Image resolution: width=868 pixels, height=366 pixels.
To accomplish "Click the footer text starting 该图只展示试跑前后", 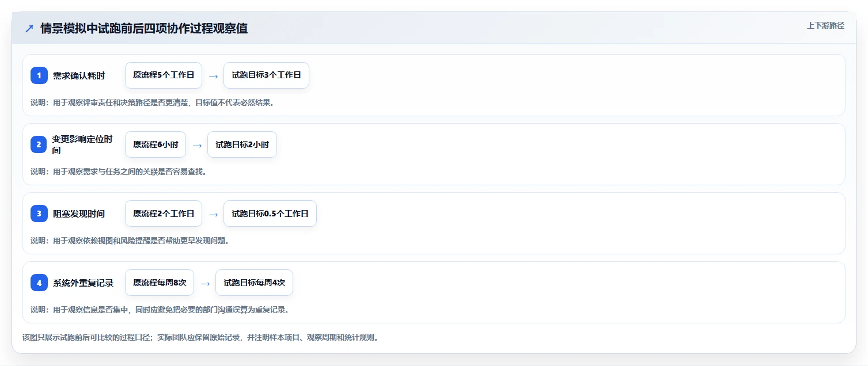I will (x=200, y=337).
